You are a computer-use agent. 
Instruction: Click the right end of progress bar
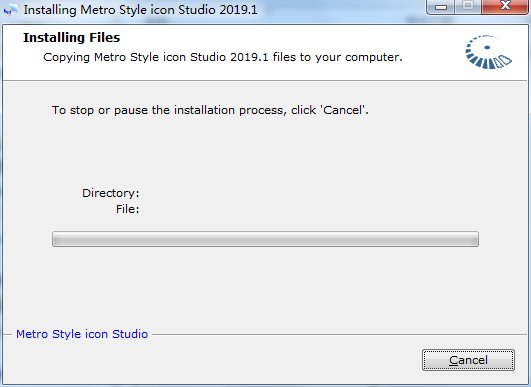point(473,239)
